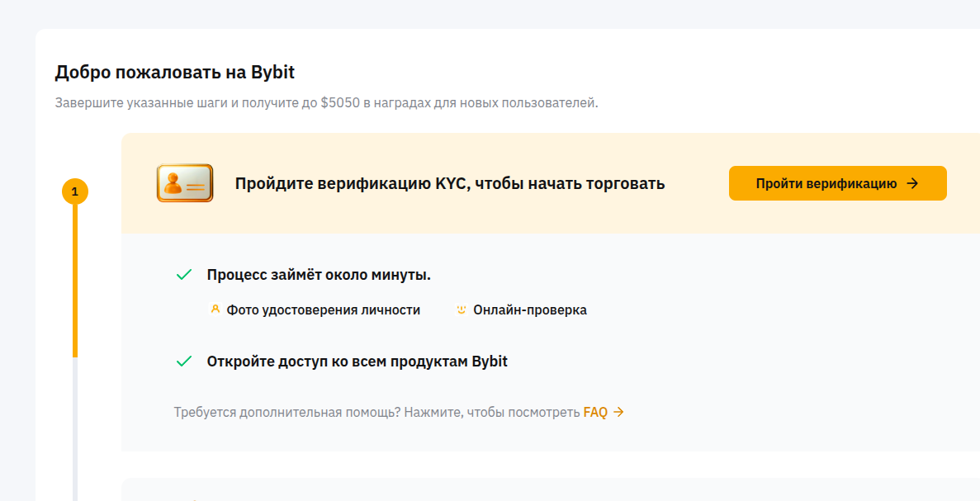Viewport: 980px width, 501px height.
Task: Click the green checkmark beside Откройте доступ
Action: point(184,361)
